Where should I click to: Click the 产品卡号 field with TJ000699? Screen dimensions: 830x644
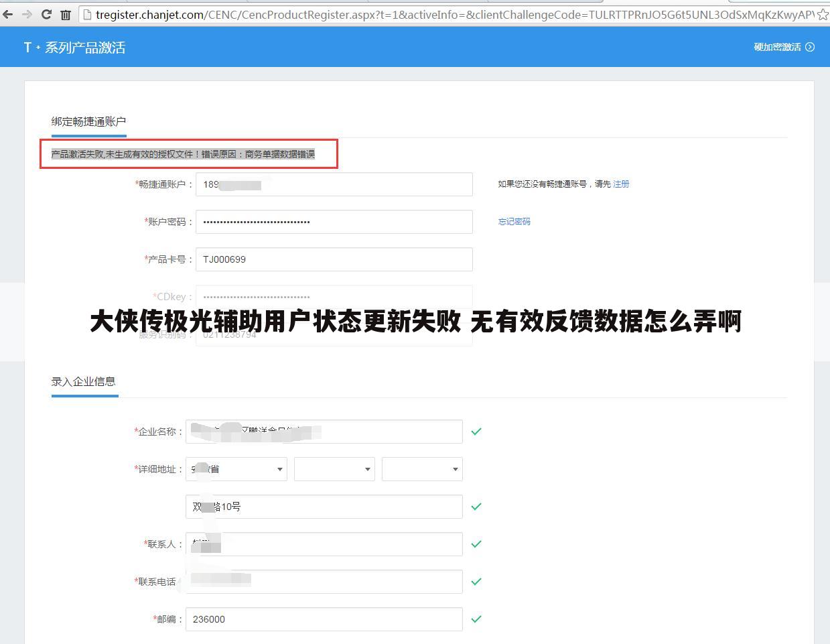[x=334, y=259]
